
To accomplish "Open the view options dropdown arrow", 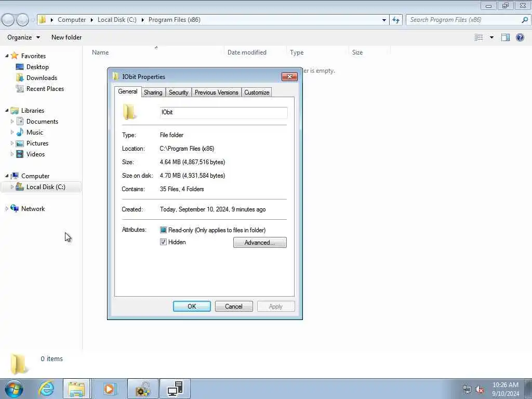I will (491, 37).
